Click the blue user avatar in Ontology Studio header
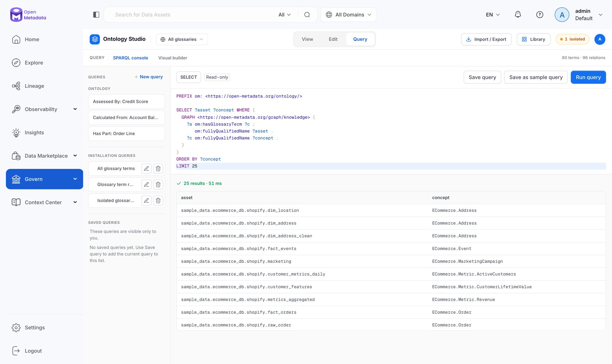Image resolution: width=612 pixels, height=364 pixels. (x=600, y=39)
